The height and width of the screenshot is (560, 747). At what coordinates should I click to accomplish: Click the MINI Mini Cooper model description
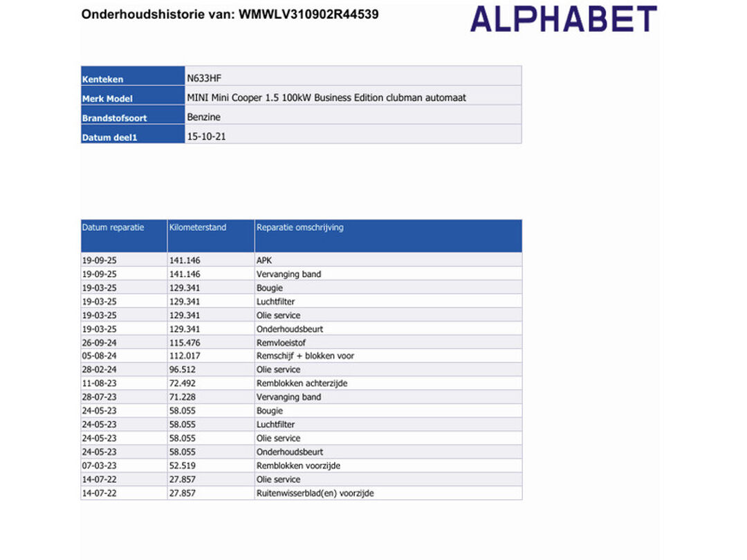(x=326, y=97)
